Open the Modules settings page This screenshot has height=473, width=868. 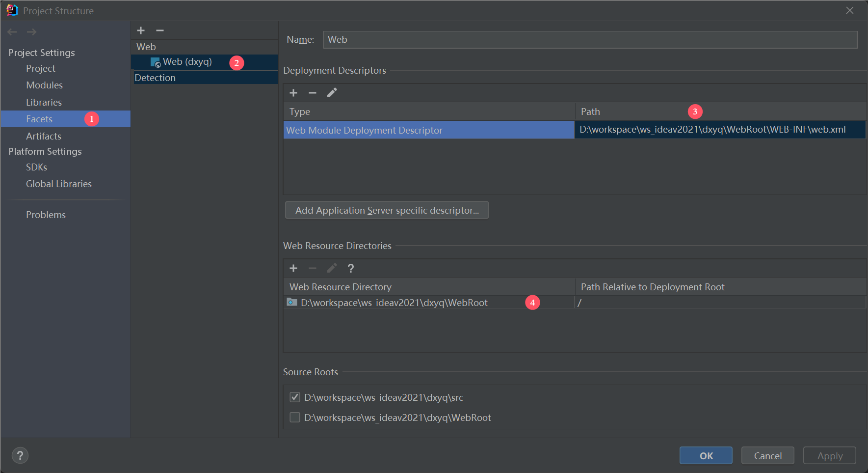44,85
